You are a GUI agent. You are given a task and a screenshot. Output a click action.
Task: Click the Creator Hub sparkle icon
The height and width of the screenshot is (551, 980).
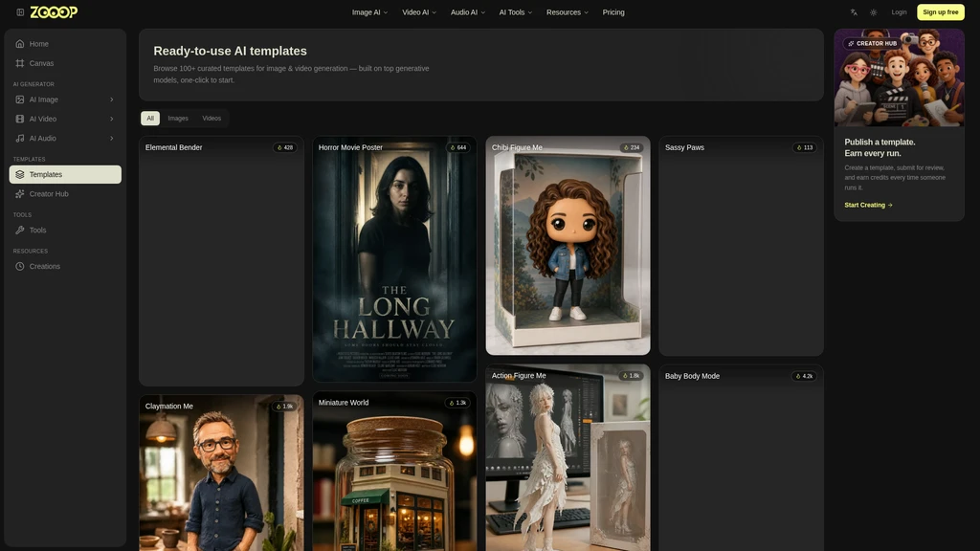[x=20, y=193]
